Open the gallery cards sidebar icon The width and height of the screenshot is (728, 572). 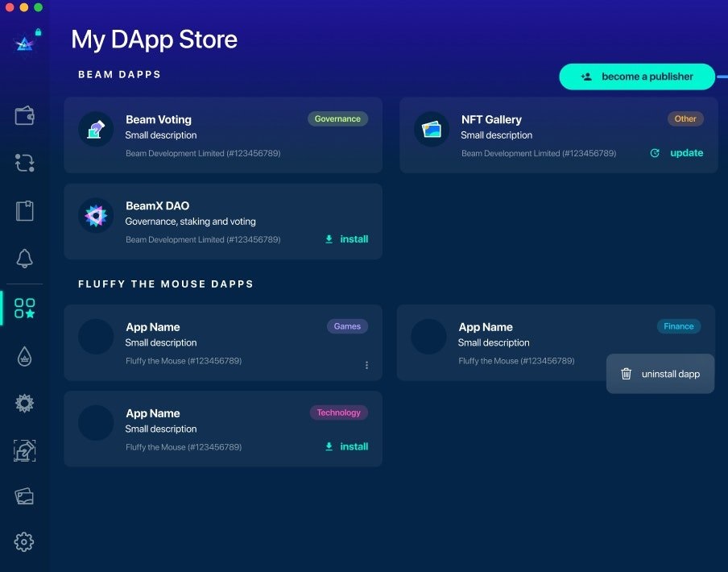24,495
